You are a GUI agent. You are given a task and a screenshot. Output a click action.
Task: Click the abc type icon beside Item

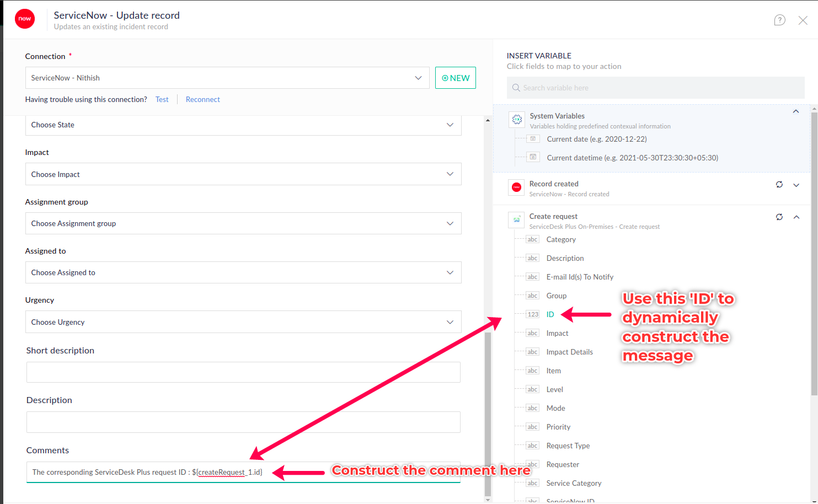(532, 371)
